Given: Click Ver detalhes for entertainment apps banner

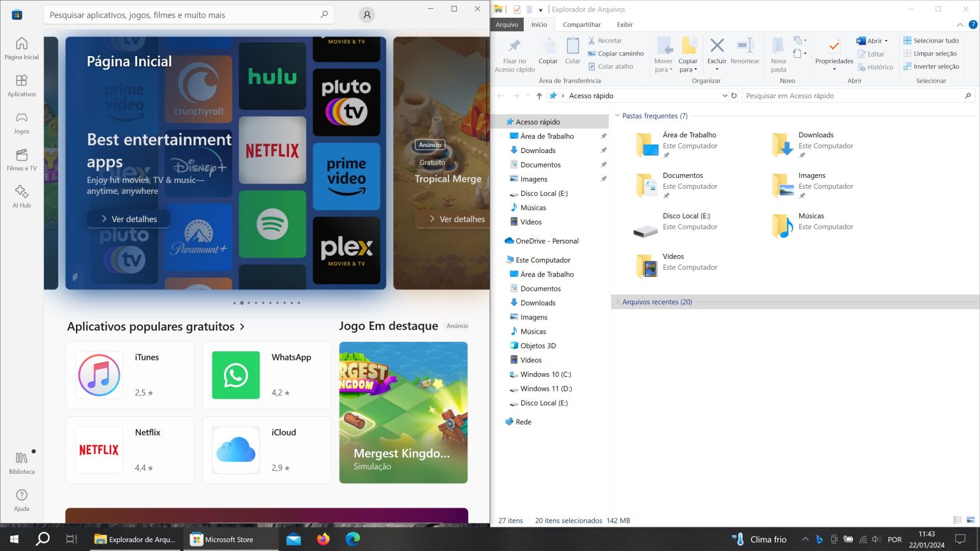Looking at the screenshot, I should [128, 219].
